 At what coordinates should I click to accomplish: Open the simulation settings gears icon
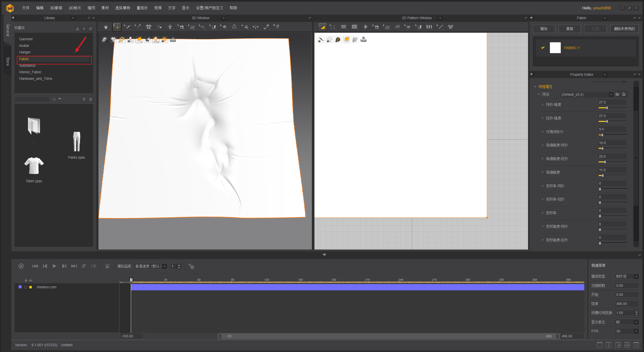click(191, 266)
